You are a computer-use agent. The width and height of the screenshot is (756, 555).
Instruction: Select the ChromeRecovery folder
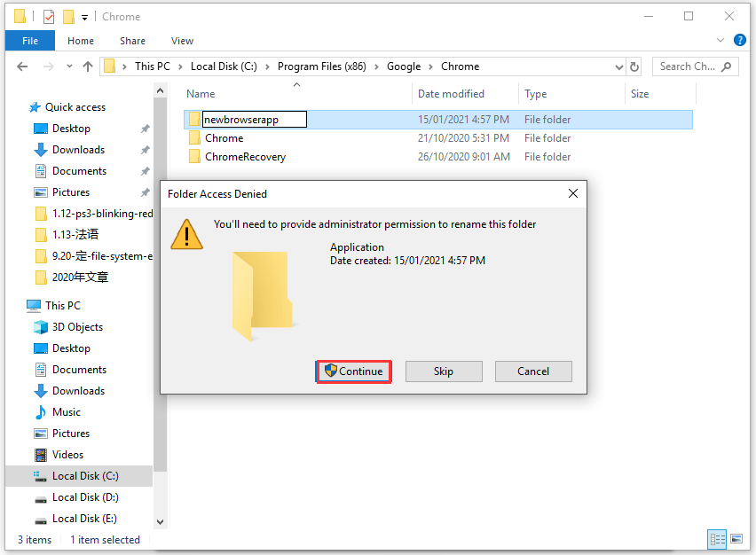[245, 156]
